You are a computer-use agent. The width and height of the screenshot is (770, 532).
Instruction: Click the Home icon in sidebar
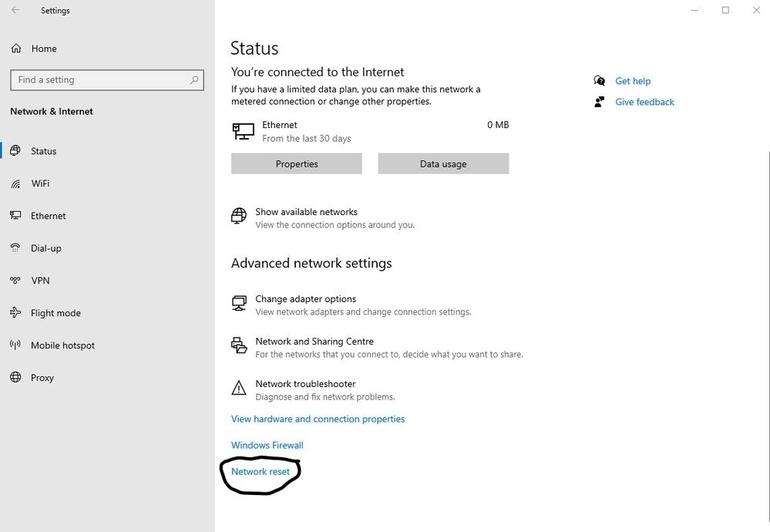click(16, 49)
